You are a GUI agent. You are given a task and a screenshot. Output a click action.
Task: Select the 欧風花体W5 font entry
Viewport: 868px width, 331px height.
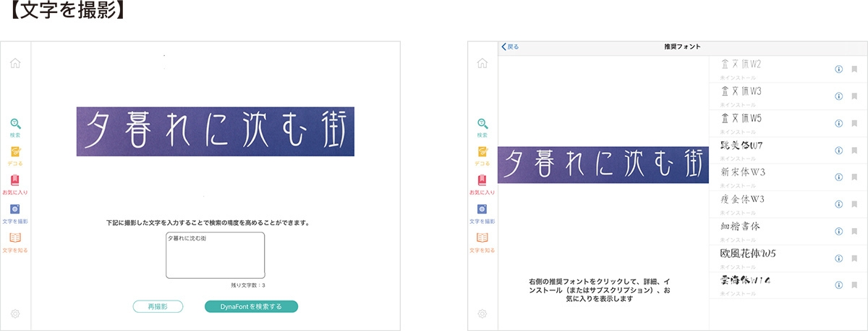767,258
